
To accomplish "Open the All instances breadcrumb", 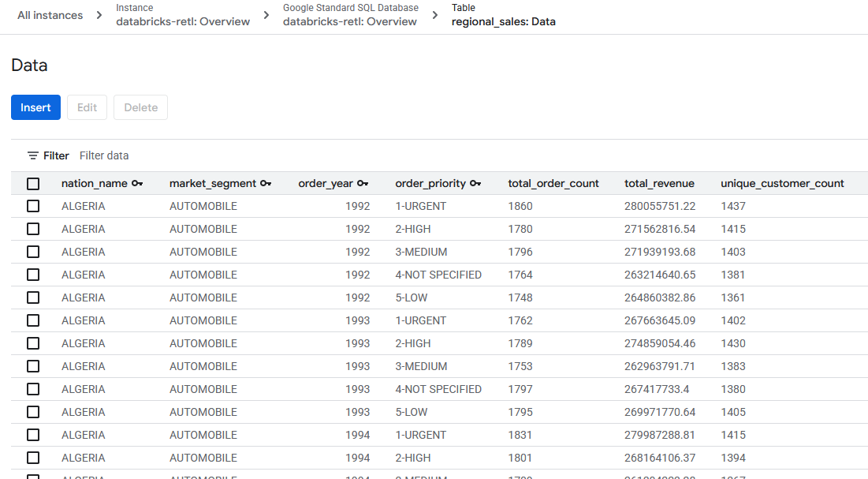I will coord(50,15).
